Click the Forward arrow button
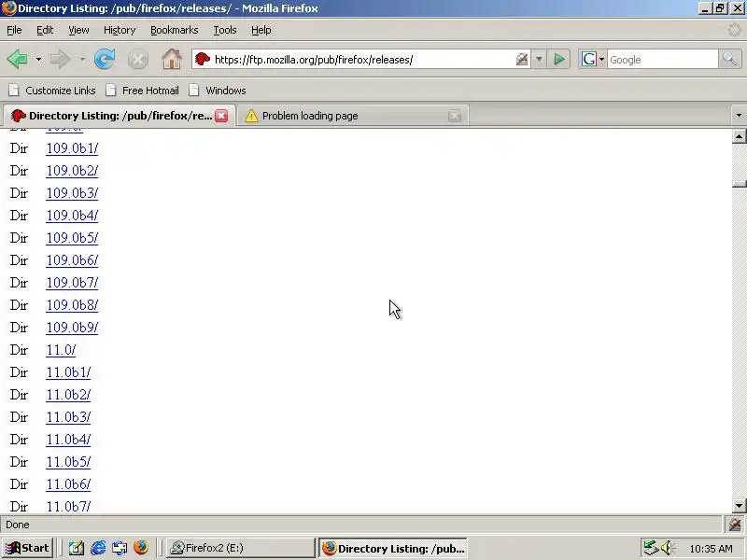The image size is (747, 560). pyautogui.click(x=61, y=60)
